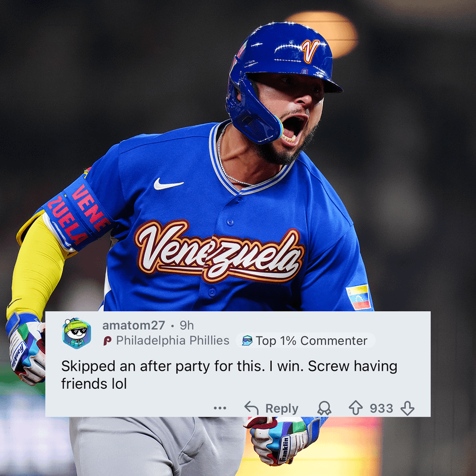Click the comment text about skipping after party
The width and height of the screenshot is (476, 476).
(x=229, y=375)
